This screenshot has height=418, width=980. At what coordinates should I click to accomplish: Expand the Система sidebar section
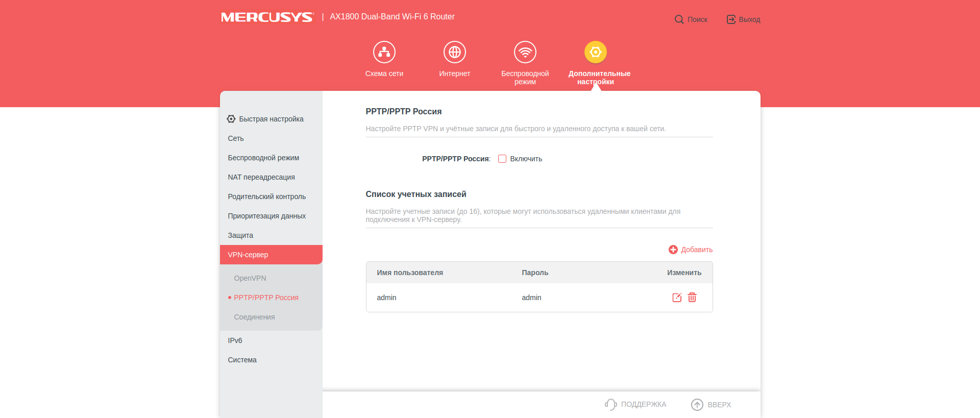[242, 360]
